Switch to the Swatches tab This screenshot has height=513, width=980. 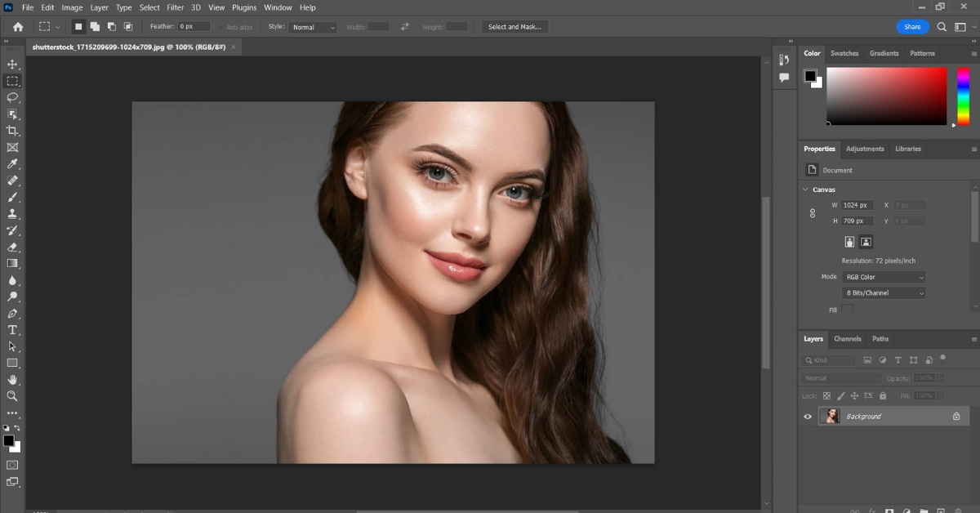[844, 53]
